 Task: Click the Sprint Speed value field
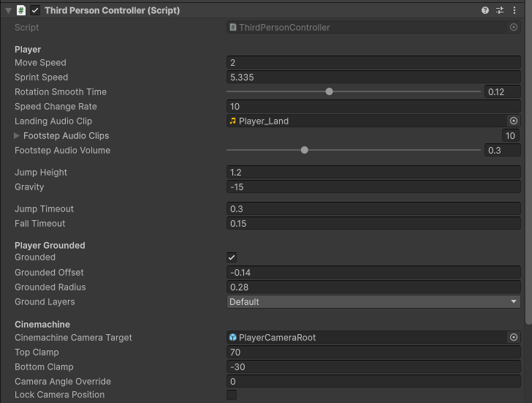[373, 77]
